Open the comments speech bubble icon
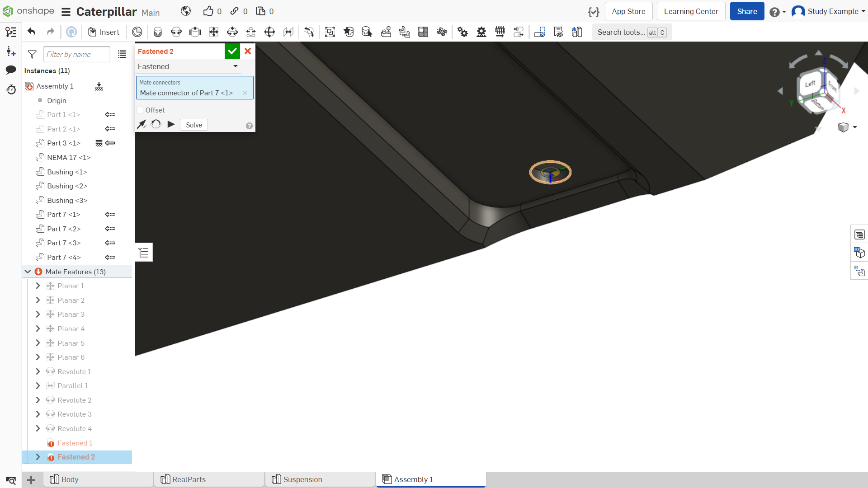Viewport: 868px width, 488px height. pyautogui.click(x=11, y=70)
